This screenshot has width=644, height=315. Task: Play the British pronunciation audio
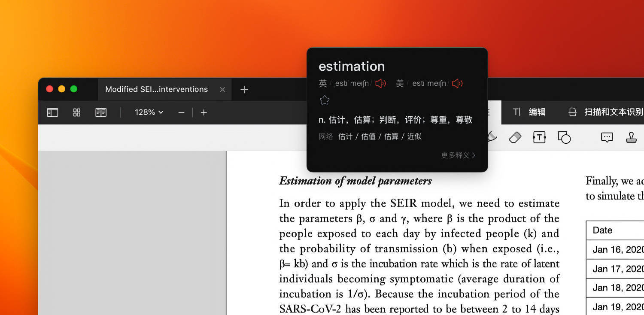[380, 83]
